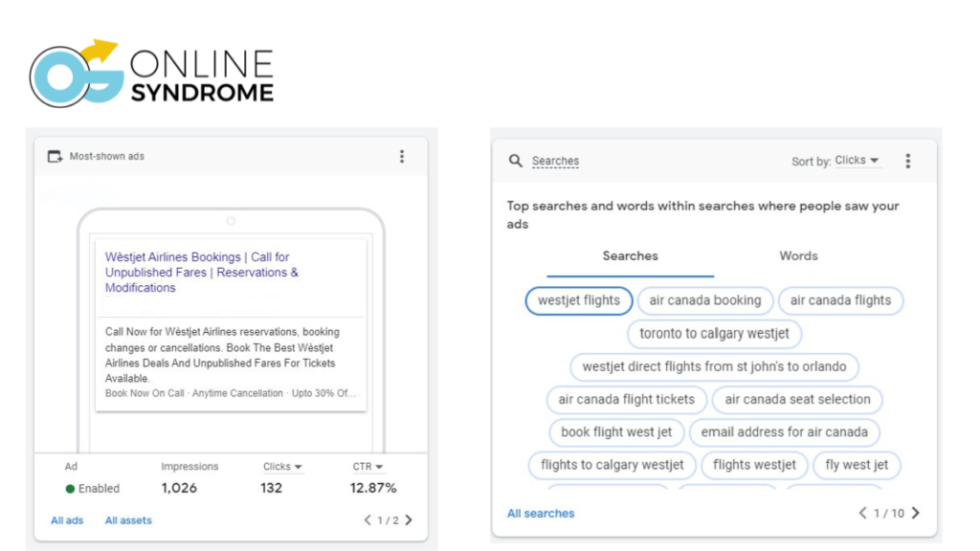
Task: Click the Ad column header
Action: 71,467
